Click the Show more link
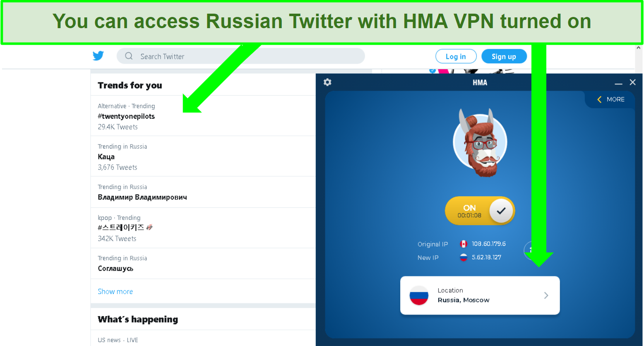 click(x=115, y=291)
